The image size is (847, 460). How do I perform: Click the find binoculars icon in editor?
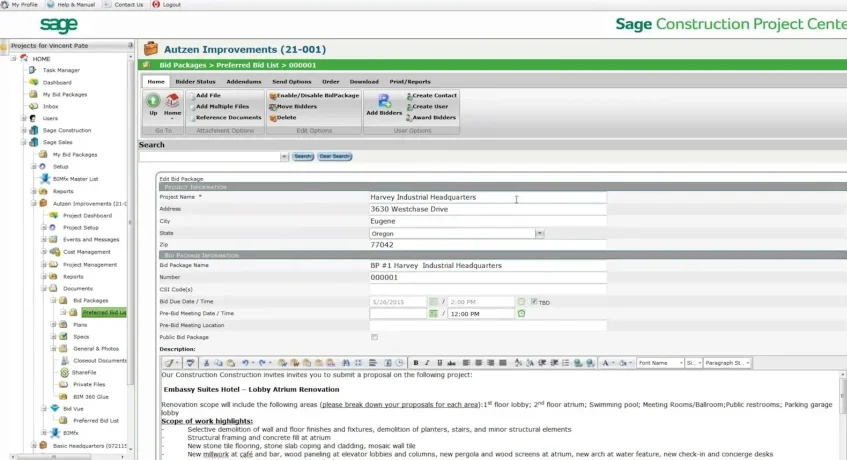click(346, 363)
